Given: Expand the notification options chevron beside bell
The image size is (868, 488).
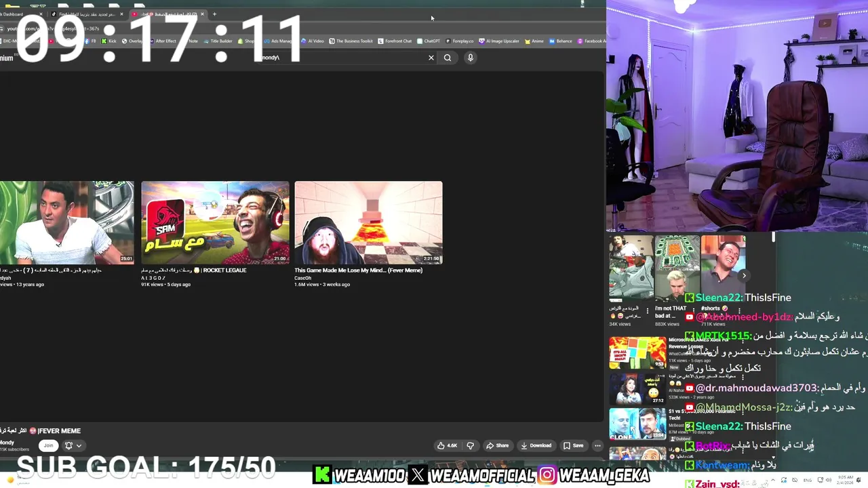Looking at the screenshot, I should click(79, 445).
